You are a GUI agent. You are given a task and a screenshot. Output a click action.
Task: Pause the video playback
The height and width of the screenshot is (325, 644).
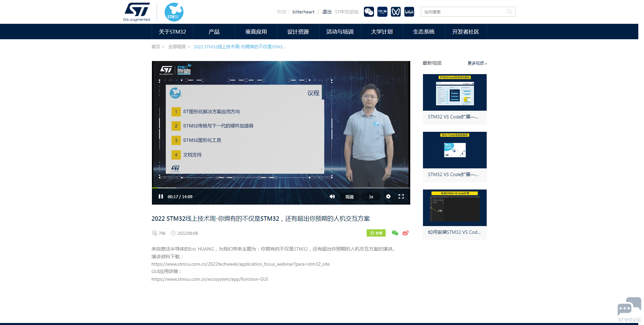161,197
